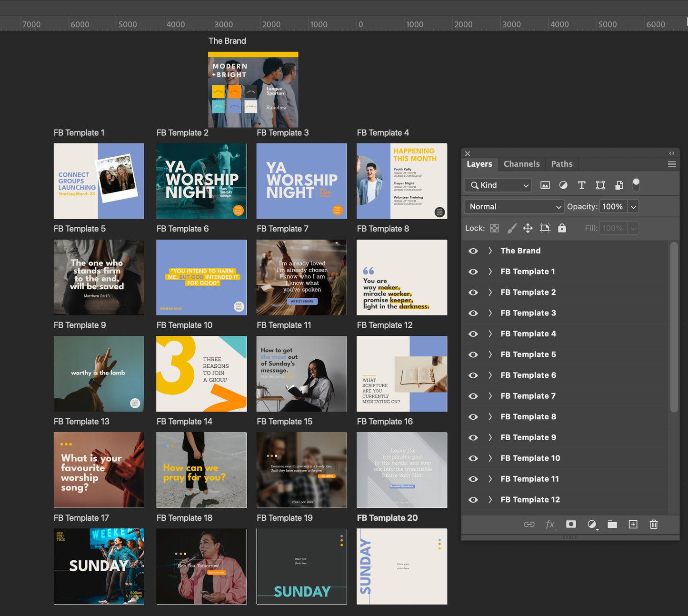Filter to show smart objects only
Screen dimensions: 688x616
[618, 185]
